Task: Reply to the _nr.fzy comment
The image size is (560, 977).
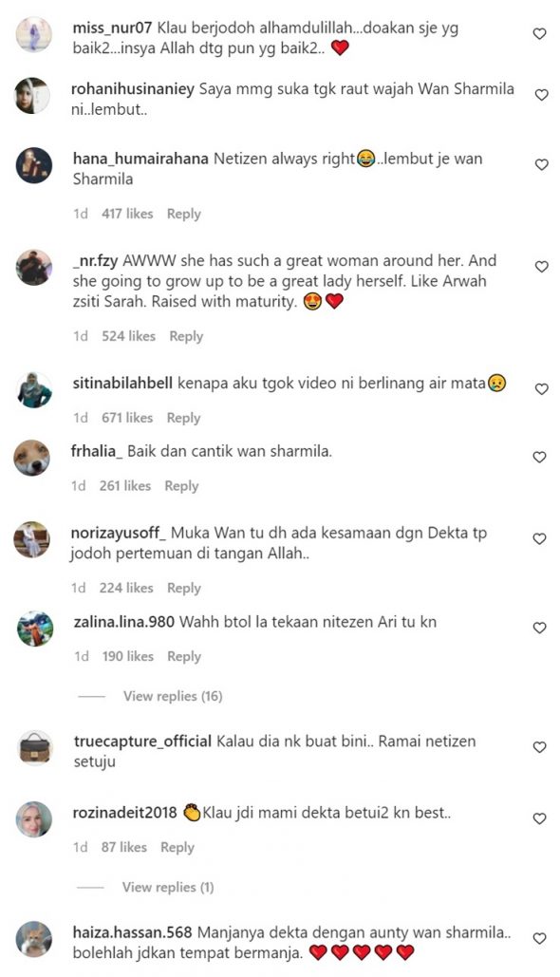Action: (x=186, y=336)
